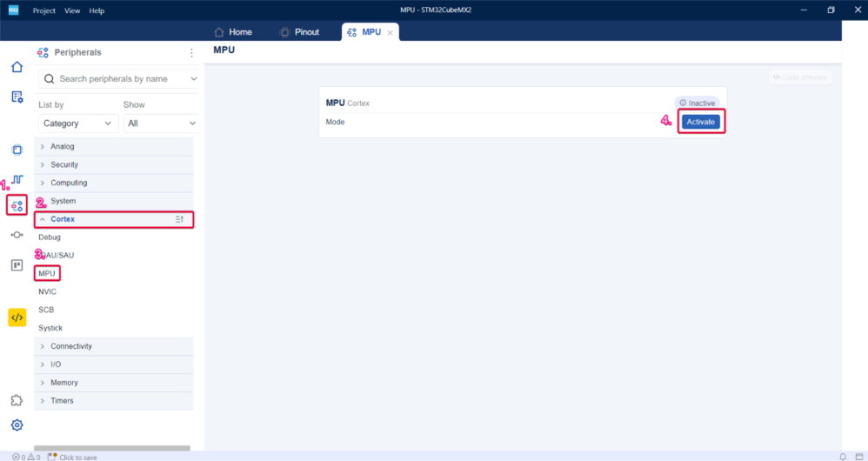Open the project settings sidebar icon
This screenshot has width=868, height=461.
pyautogui.click(x=17, y=97)
